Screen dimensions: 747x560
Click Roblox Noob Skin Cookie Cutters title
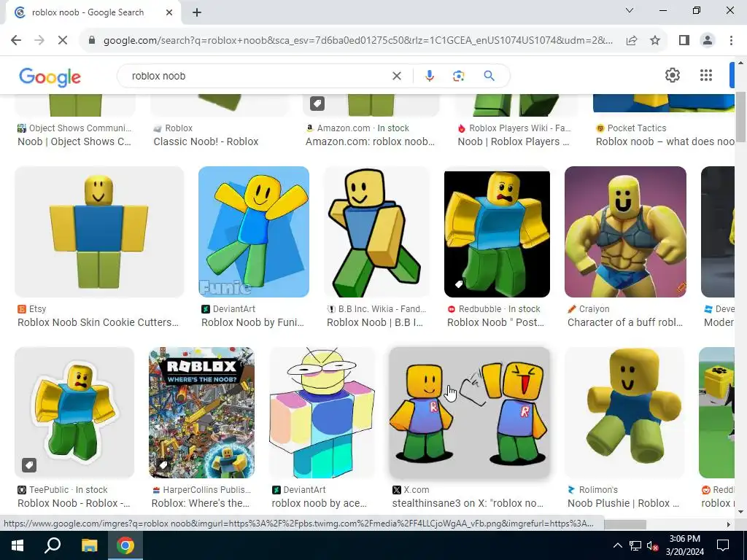click(98, 322)
